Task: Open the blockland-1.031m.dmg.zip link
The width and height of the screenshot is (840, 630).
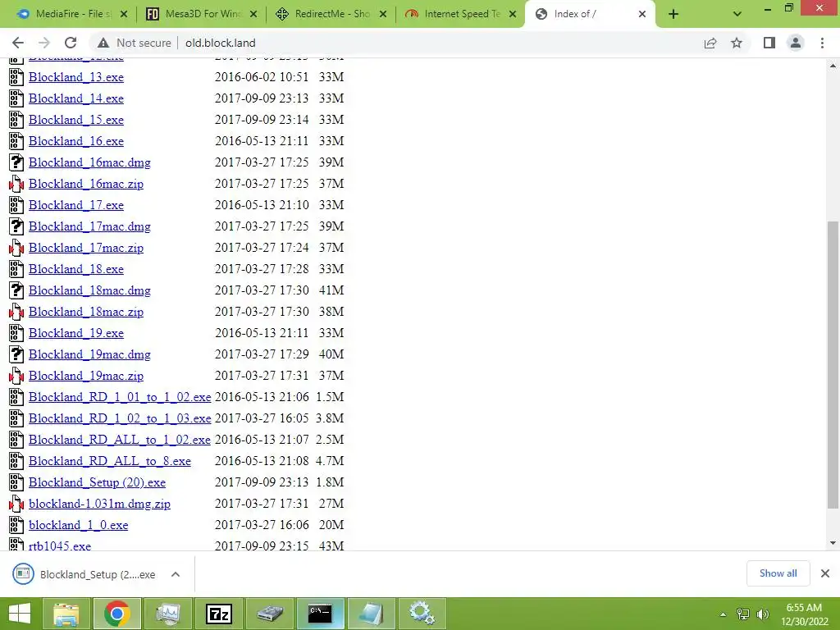Action: 99,504
